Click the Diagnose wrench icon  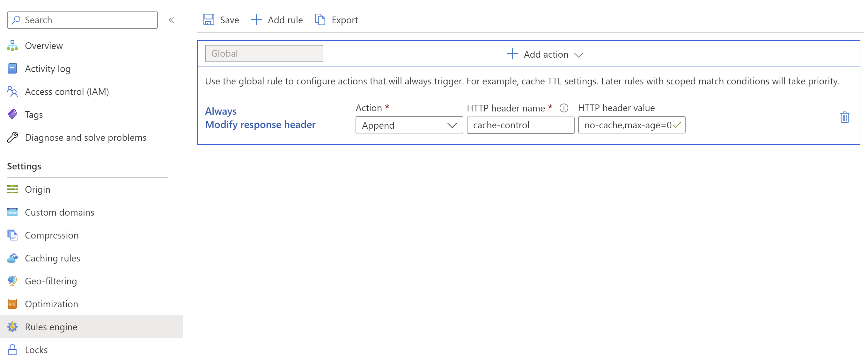coord(12,137)
